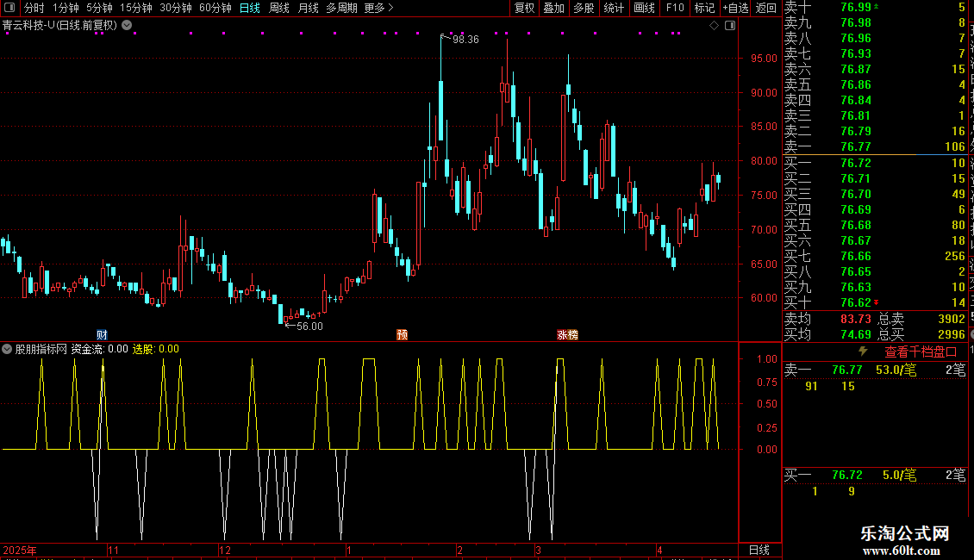Open F10 company information
The image size is (974, 560).
click(x=675, y=8)
